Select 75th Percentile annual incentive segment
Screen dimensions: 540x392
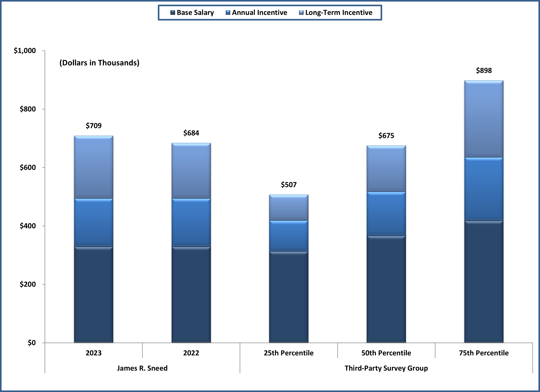click(484, 189)
